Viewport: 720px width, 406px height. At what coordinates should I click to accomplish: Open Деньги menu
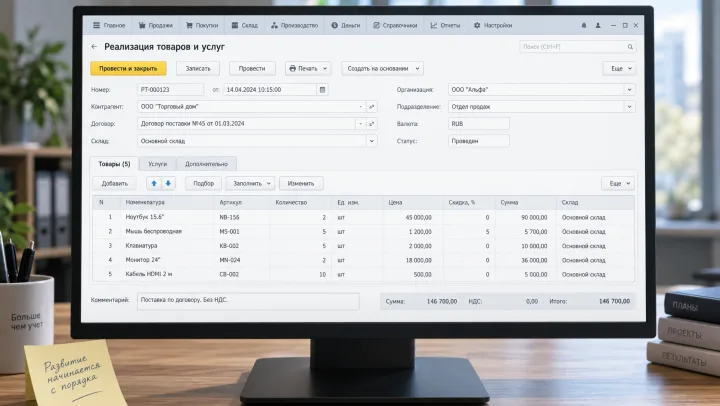click(346, 25)
